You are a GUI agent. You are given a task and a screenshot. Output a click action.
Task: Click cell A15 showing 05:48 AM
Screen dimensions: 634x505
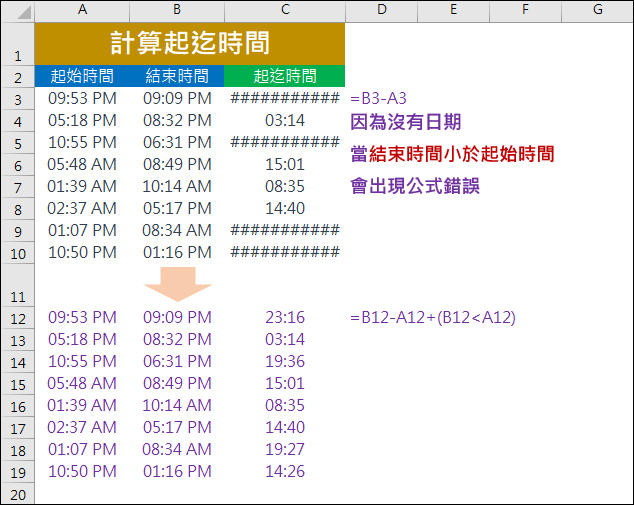click(x=82, y=383)
